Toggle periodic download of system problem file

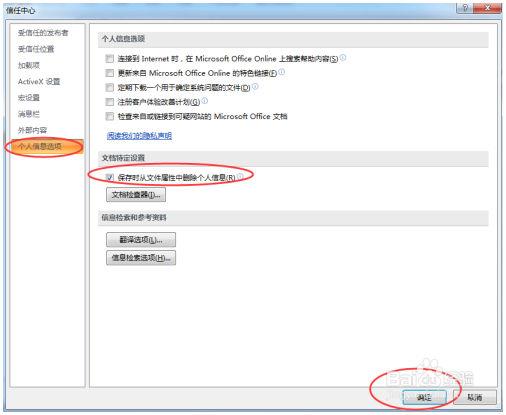110,88
